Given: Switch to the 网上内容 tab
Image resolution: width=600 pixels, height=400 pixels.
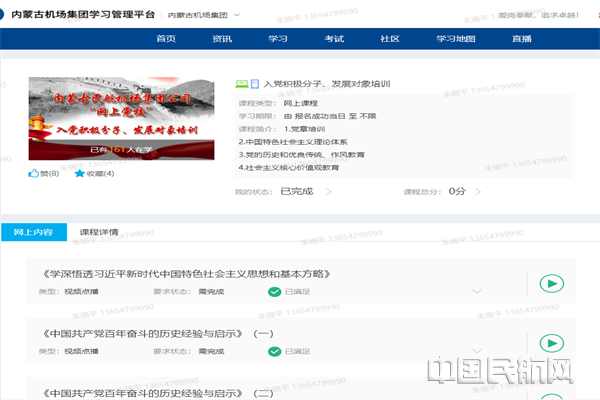Looking at the screenshot, I should [x=34, y=232].
